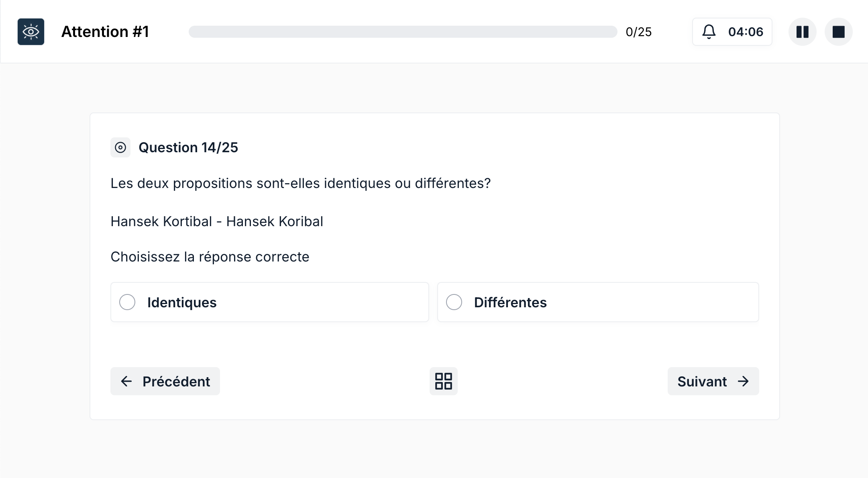The image size is (868, 478).
Task: Pause the test using the pause icon
Action: coord(802,31)
